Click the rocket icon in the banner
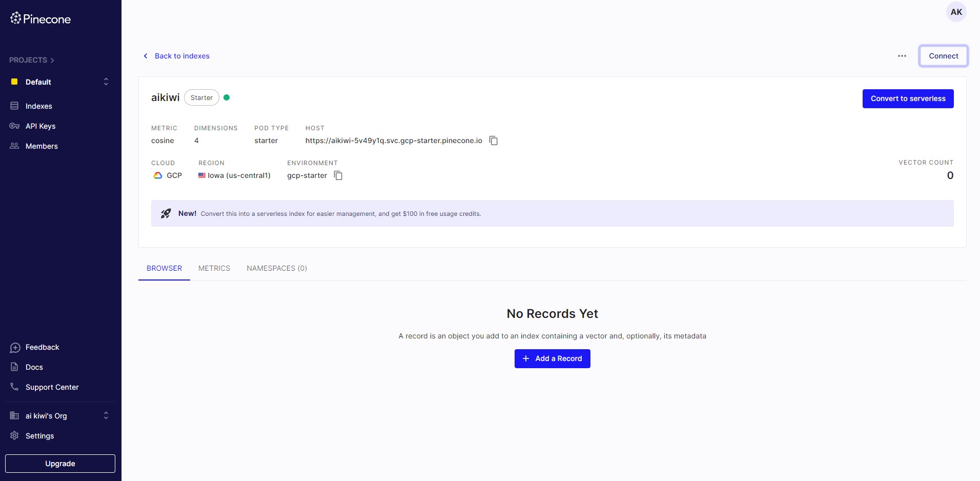This screenshot has width=980, height=481. click(x=166, y=213)
